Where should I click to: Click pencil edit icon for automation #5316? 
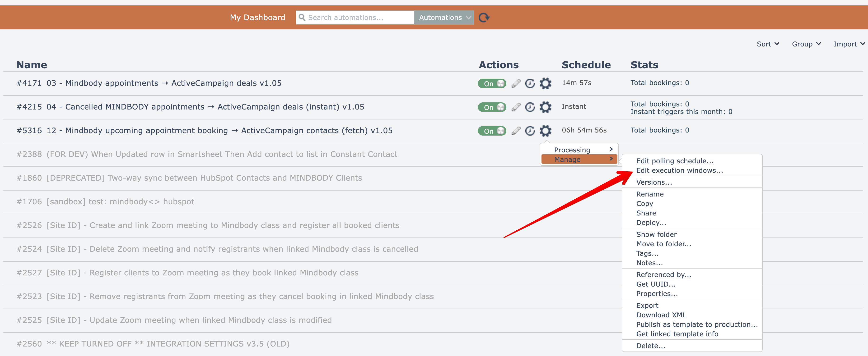(516, 131)
